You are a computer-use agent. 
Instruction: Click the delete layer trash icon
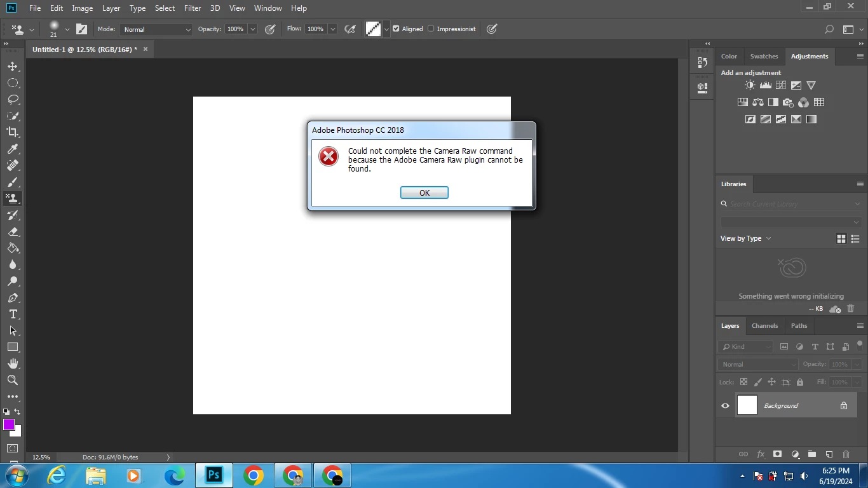point(846,454)
